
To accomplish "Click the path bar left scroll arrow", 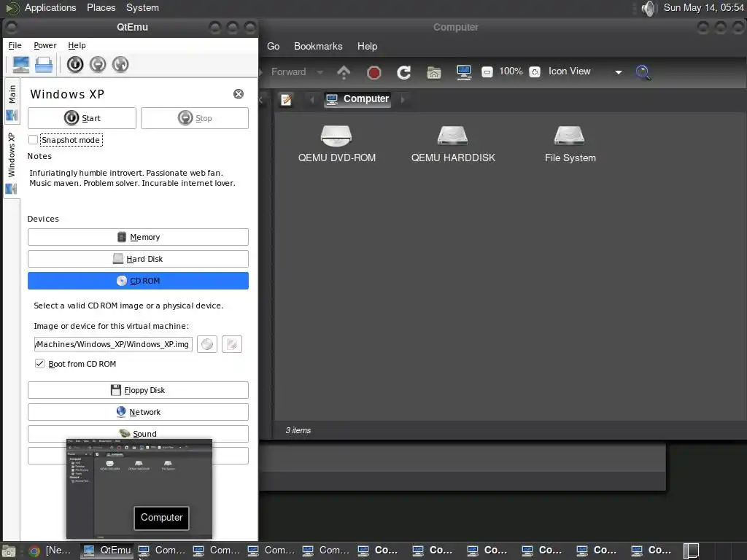I will coord(312,99).
